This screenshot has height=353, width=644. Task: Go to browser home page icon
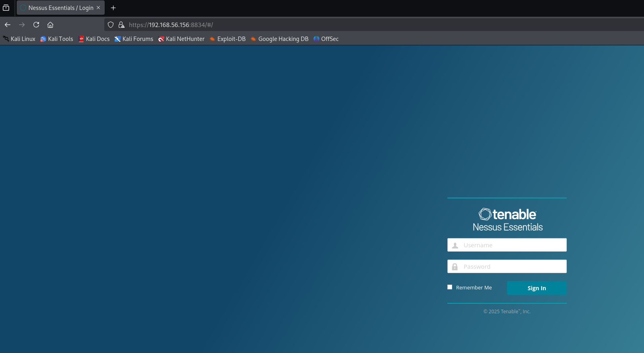tap(50, 25)
